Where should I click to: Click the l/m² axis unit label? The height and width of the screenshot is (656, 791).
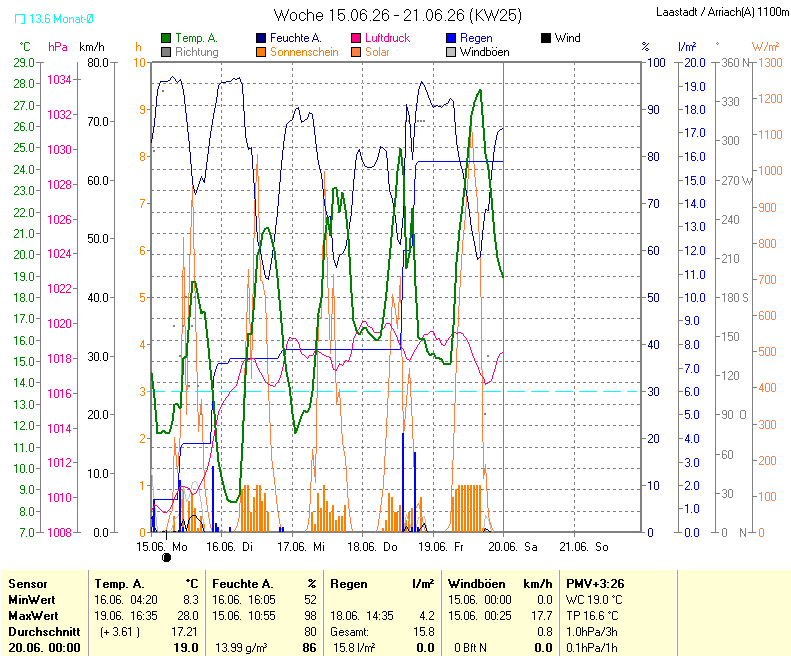pyautogui.click(x=687, y=47)
